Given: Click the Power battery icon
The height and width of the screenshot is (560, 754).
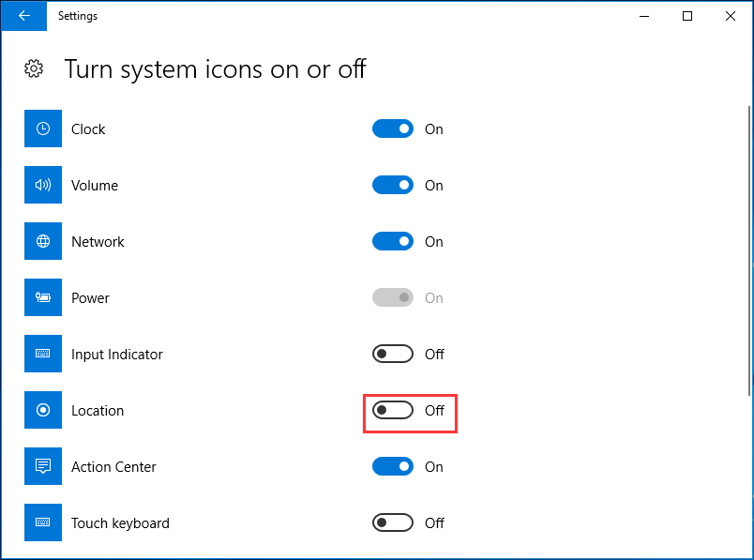Looking at the screenshot, I should point(42,297).
